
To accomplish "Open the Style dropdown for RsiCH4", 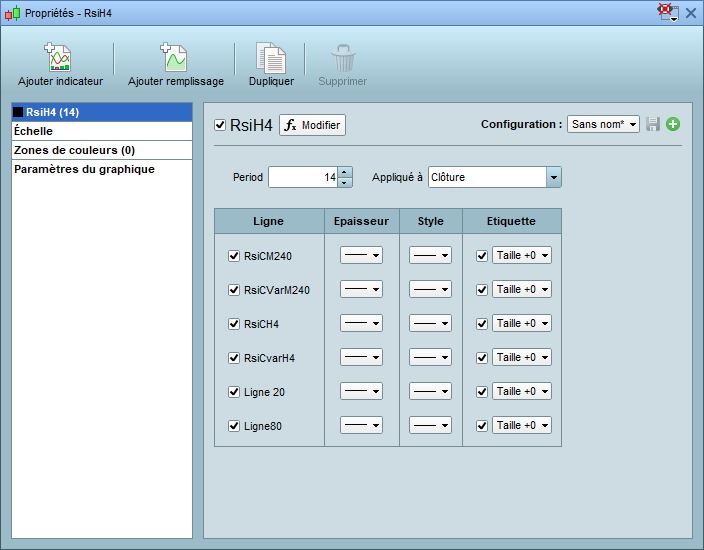I will coord(430,323).
